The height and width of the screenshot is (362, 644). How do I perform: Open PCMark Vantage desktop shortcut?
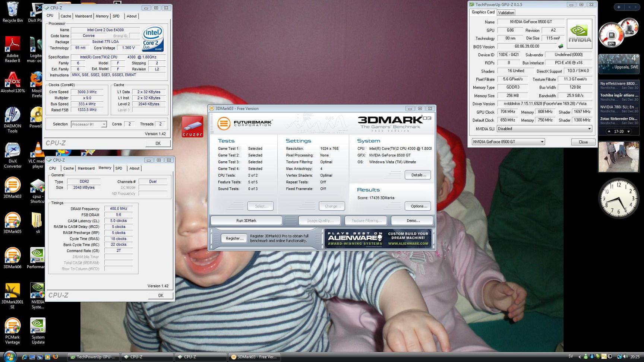coord(12,331)
